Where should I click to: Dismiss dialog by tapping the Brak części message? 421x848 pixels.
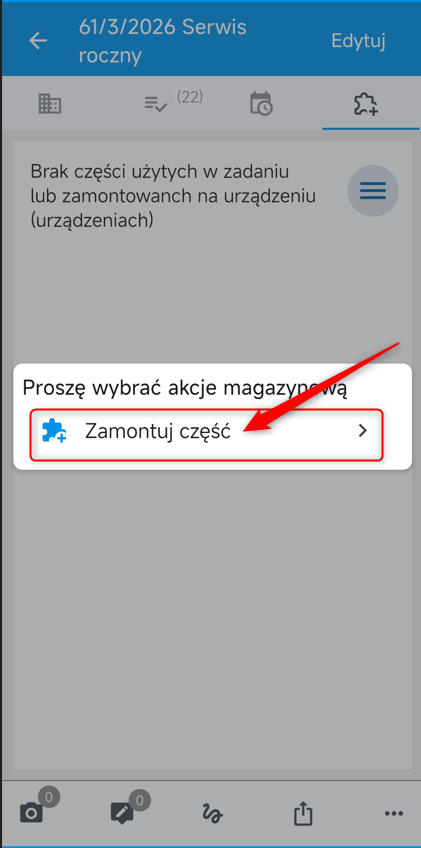[173, 196]
